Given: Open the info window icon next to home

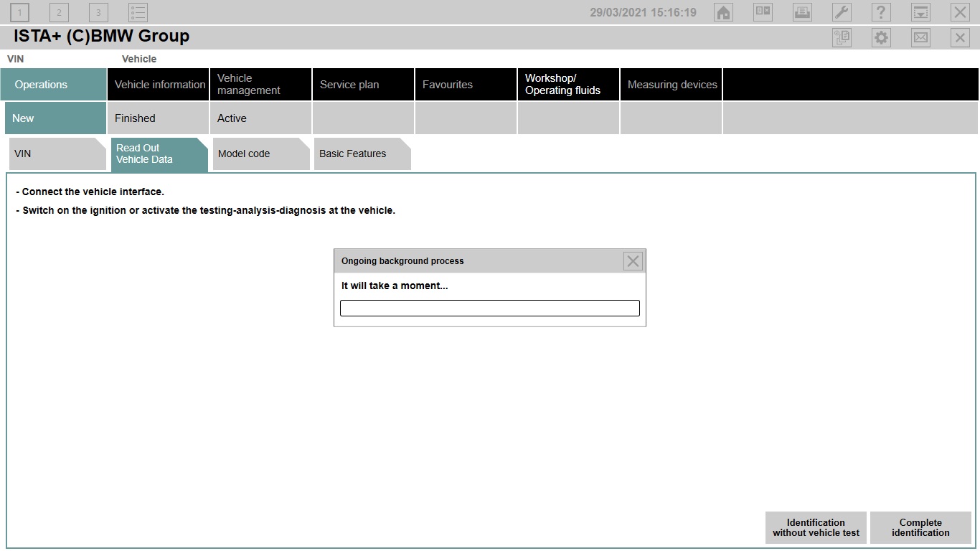Looking at the screenshot, I should [x=763, y=12].
